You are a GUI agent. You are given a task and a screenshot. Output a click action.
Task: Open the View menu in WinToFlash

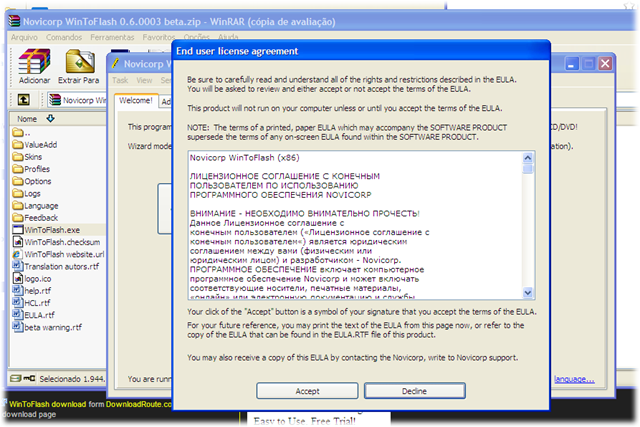tap(144, 80)
